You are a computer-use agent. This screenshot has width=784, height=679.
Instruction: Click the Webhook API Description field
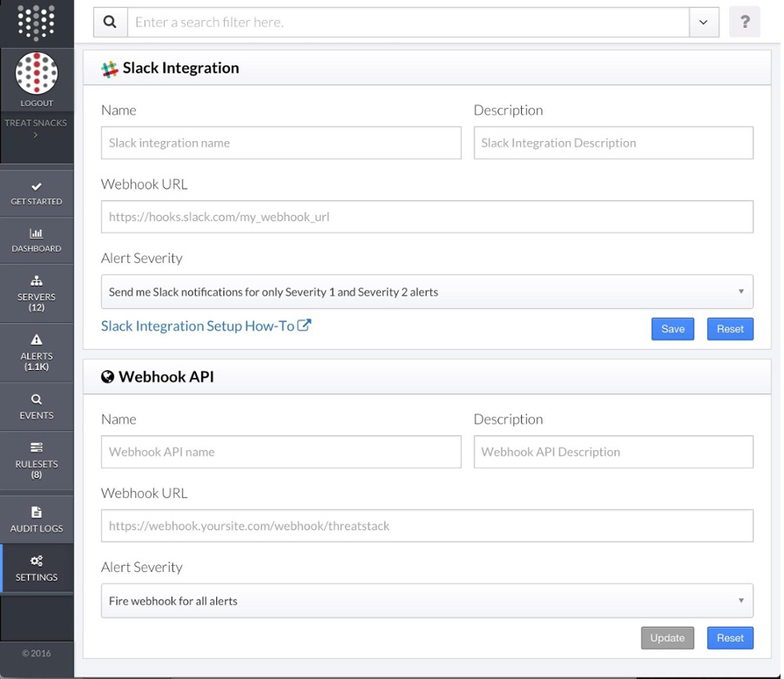[x=613, y=452]
